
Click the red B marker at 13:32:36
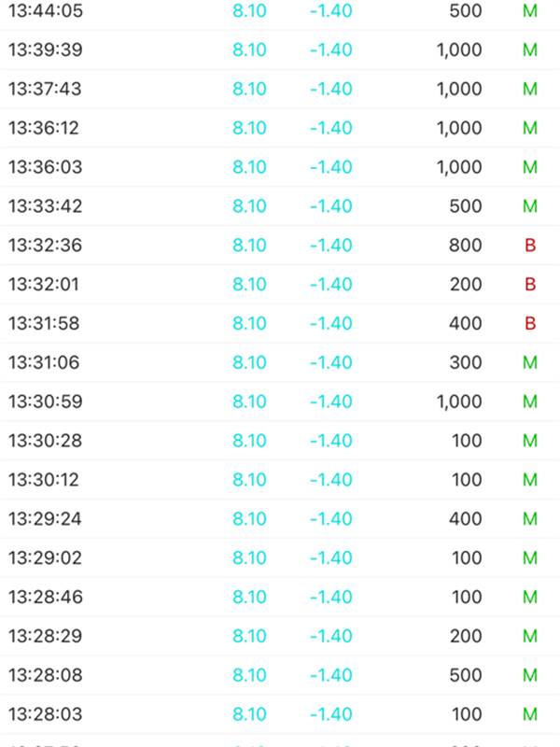(530, 246)
